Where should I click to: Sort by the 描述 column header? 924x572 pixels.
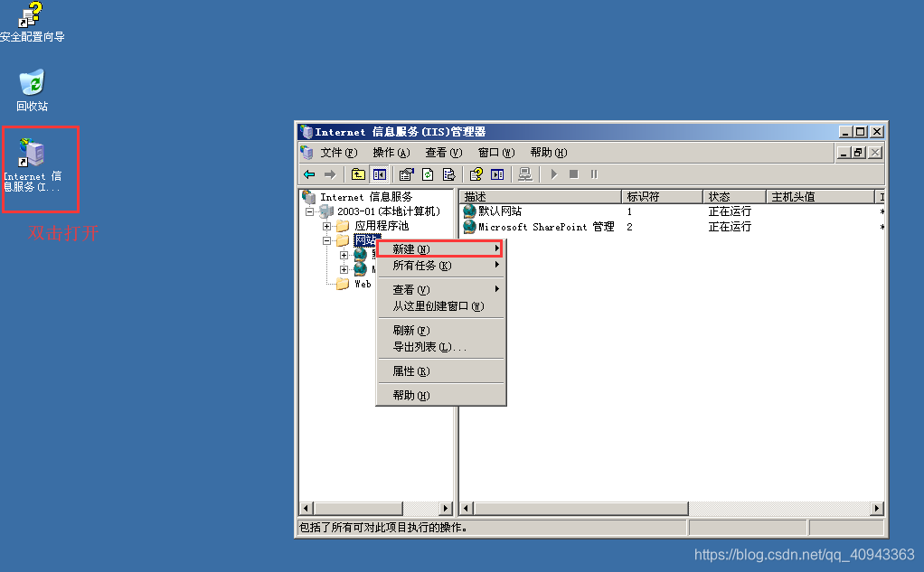pos(541,197)
